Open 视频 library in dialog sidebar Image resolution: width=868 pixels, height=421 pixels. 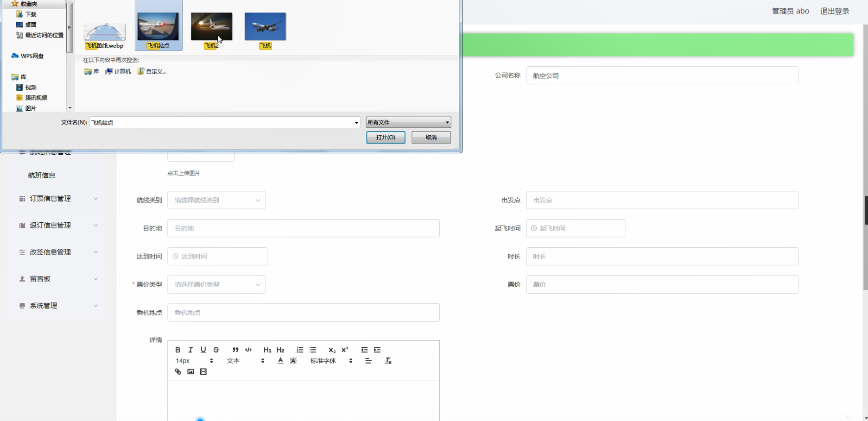(x=26, y=88)
